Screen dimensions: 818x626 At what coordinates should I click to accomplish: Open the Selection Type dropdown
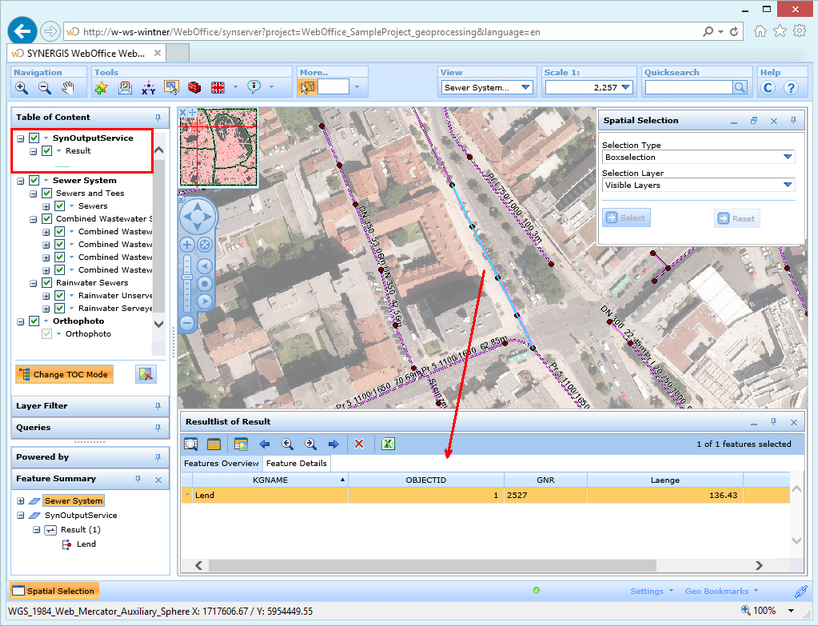[787, 157]
